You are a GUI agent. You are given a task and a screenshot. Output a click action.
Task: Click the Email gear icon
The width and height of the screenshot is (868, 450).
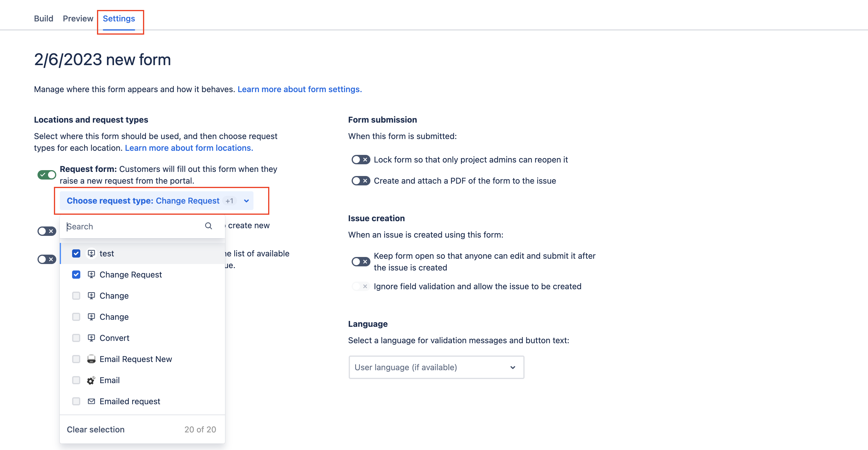pos(91,380)
